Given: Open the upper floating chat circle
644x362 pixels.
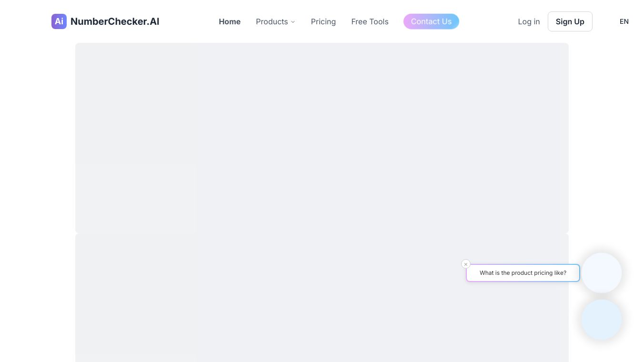Looking at the screenshot, I should tap(602, 273).
